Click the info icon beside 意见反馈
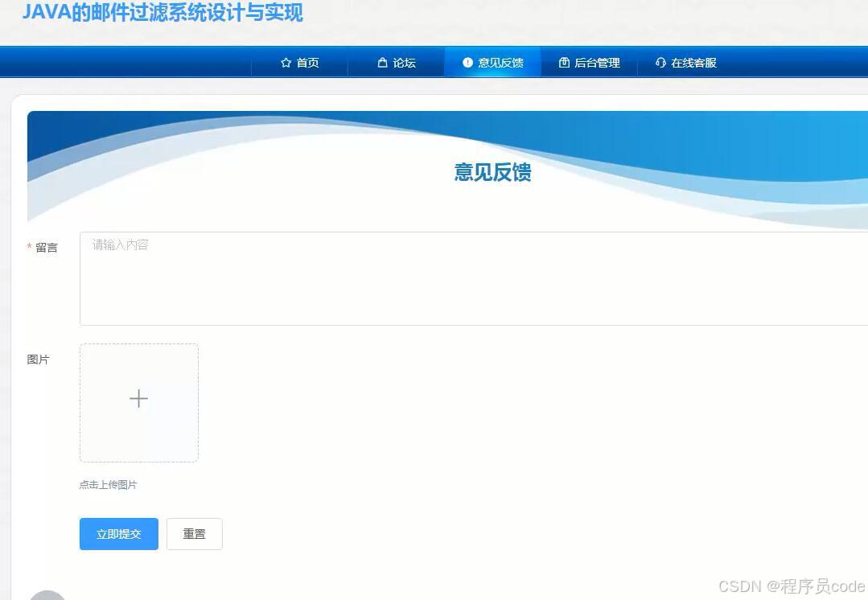The image size is (868, 600). [467, 63]
